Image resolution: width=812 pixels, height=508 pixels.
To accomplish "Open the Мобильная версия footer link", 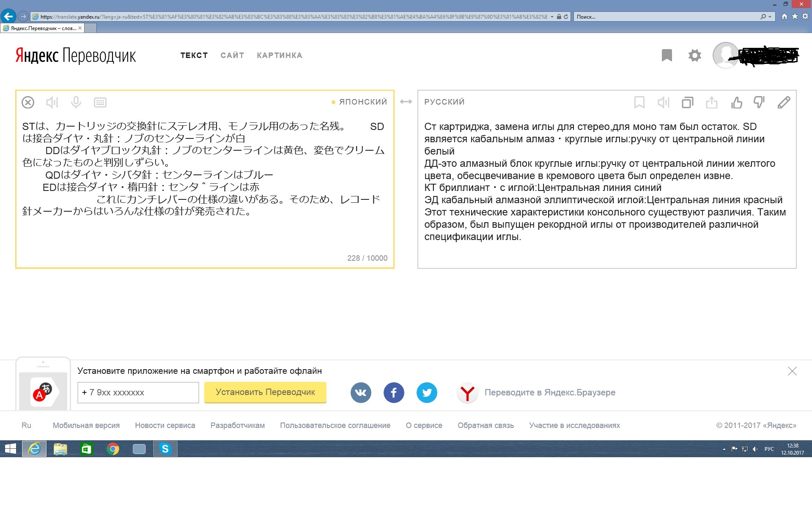I will pos(86,425).
